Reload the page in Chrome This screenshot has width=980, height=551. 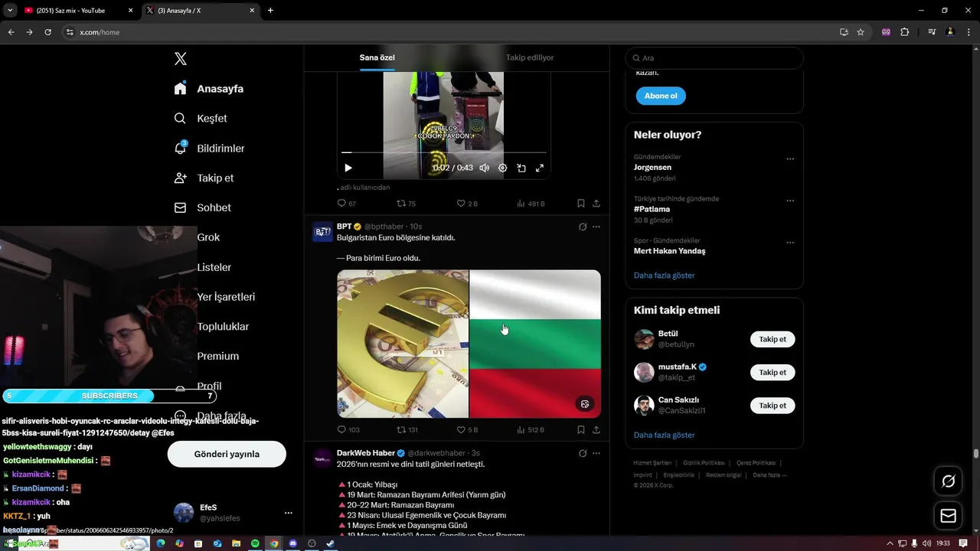(x=47, y=32)
